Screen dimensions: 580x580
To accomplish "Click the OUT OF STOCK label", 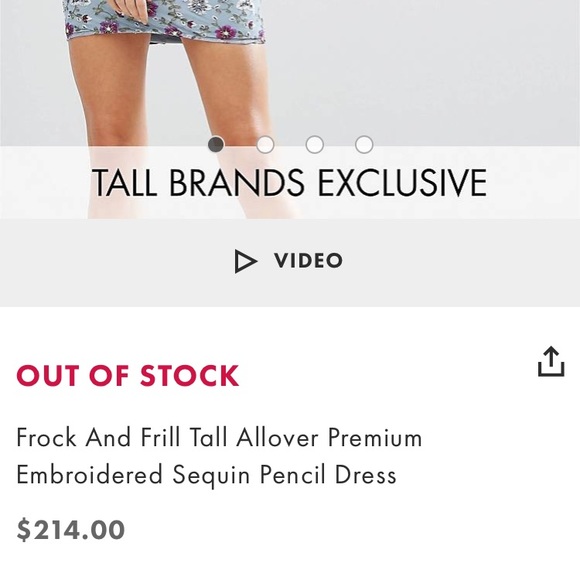I will 128,375.
